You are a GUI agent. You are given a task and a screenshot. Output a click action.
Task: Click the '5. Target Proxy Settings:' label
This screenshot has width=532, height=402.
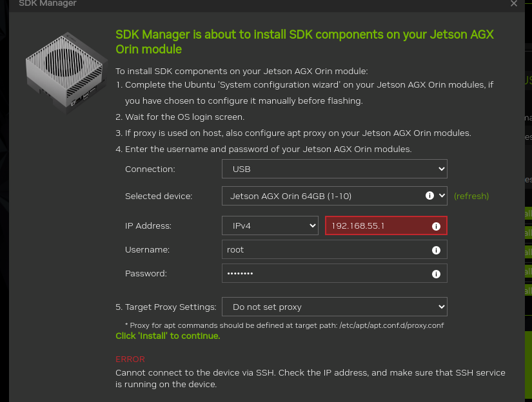pyautogui.click(x=166, y=307)
